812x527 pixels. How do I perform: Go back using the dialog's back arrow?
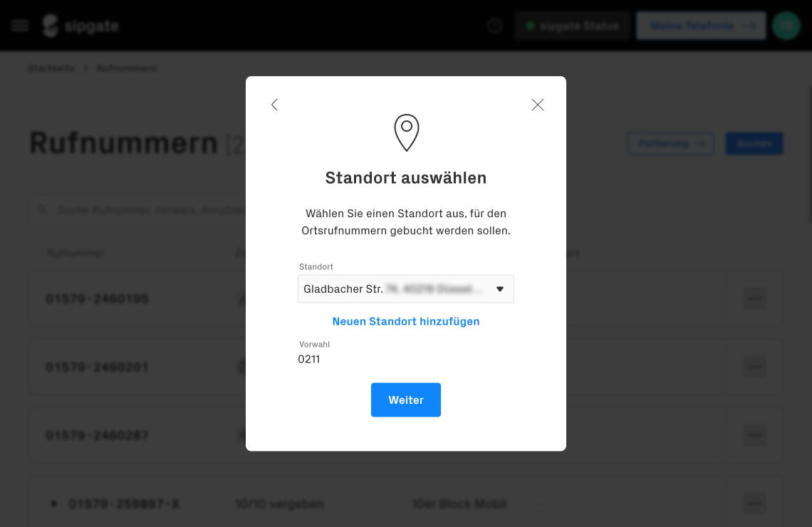[274, 105]
